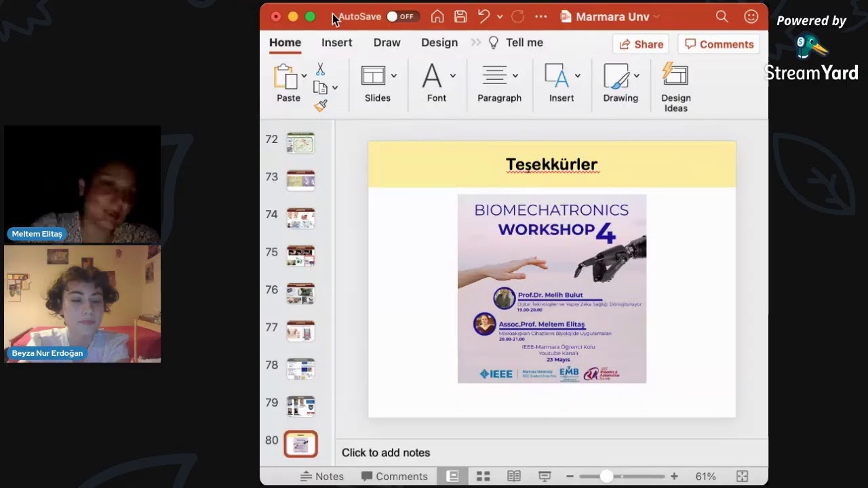This screenshot has height=488, width=868.
Task: Open the Font group icon
Action: (432, 76)
